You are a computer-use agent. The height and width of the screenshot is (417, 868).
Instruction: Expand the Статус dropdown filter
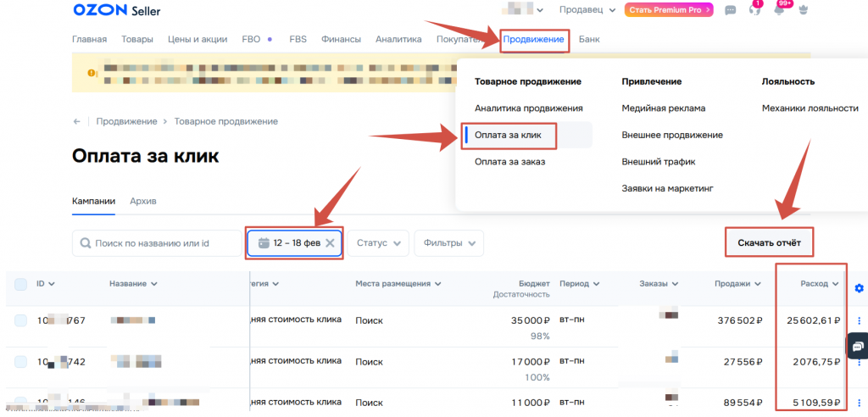[x=377, y=242]
